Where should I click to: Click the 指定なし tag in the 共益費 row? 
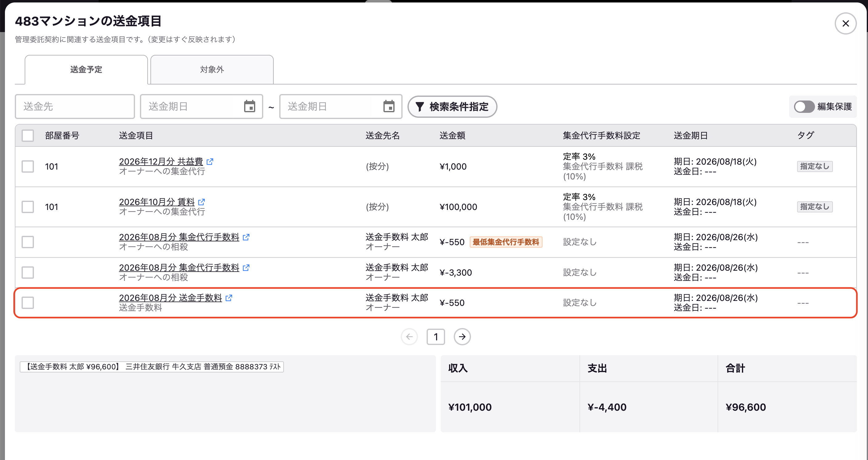point(814,166)
